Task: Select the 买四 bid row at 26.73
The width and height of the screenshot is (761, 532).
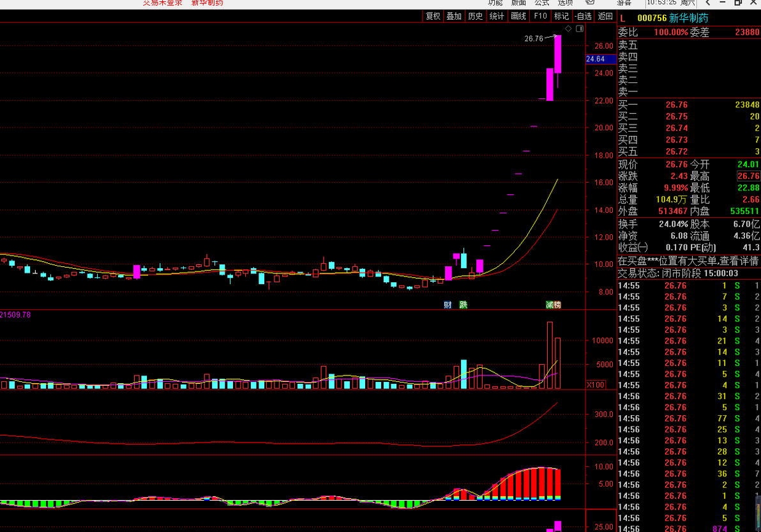Action: point(689,140)
